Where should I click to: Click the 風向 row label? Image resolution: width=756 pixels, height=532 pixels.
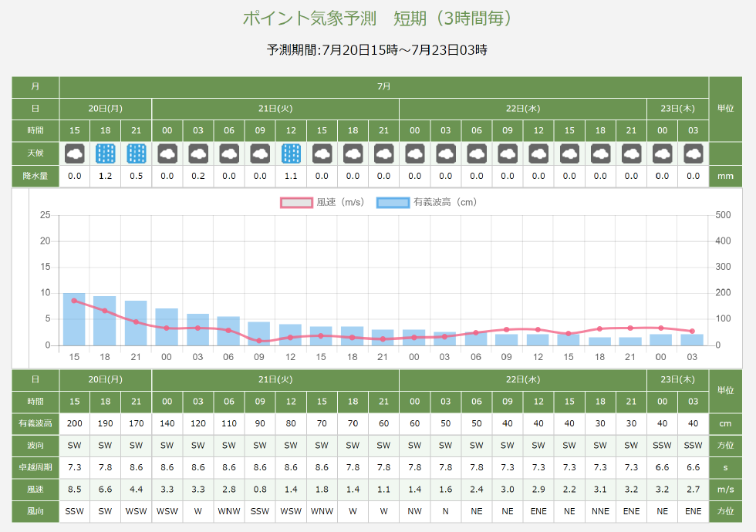click(35, 511)
